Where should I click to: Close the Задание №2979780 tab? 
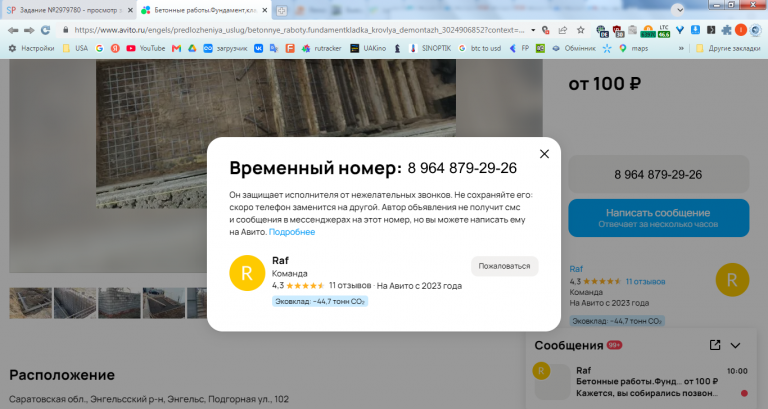coord(130,10)
